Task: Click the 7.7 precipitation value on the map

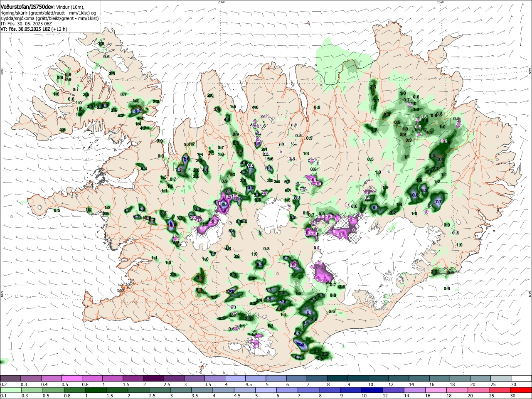Action: pos(438,202)
